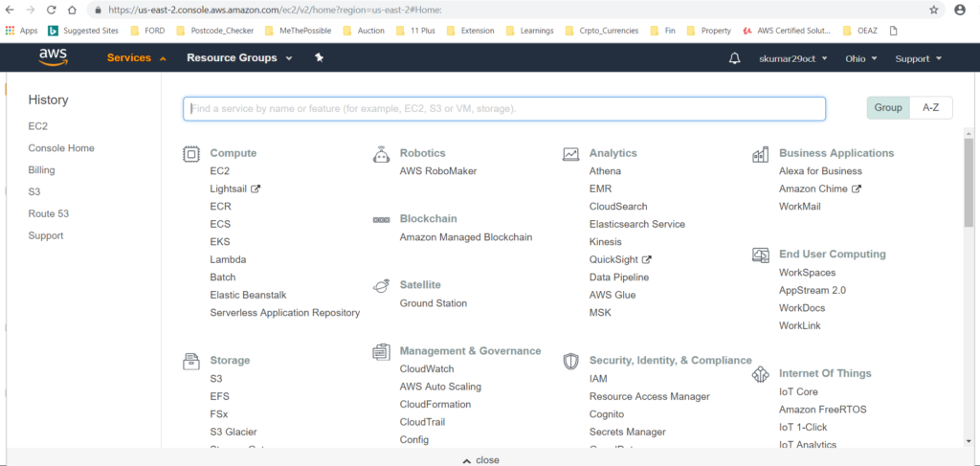Open the notifications bell icon
Screen dimensions: 980x466
735,58
